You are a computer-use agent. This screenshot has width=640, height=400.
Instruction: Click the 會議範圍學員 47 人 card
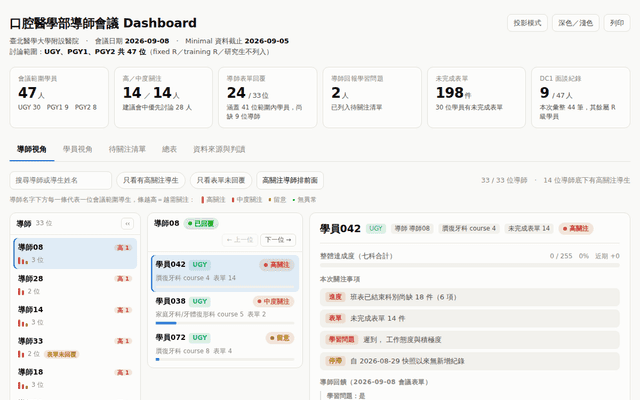(59, 98)
